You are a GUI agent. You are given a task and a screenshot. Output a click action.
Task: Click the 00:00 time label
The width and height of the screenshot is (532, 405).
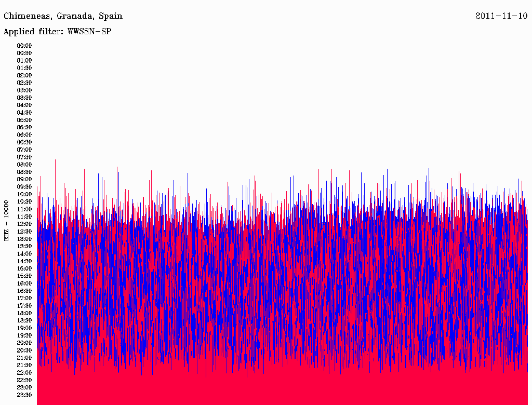(24, 46)
